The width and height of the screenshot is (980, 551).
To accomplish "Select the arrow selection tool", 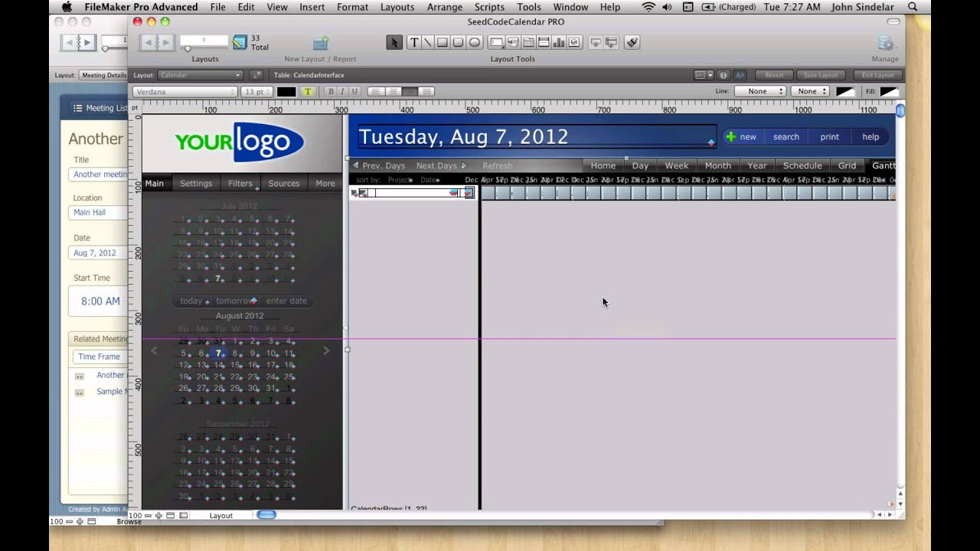I will 394,43.
